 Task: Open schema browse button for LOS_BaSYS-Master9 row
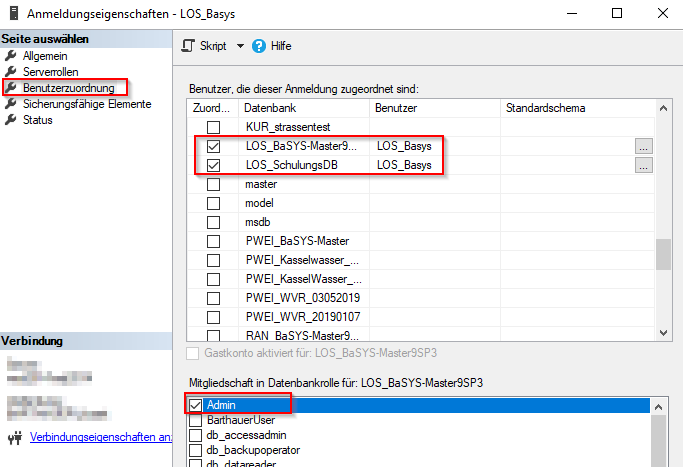tap(644, 146)
